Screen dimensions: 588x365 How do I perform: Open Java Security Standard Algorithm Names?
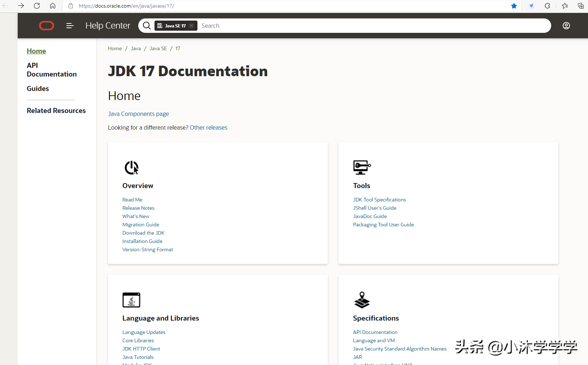click(400, 349)
